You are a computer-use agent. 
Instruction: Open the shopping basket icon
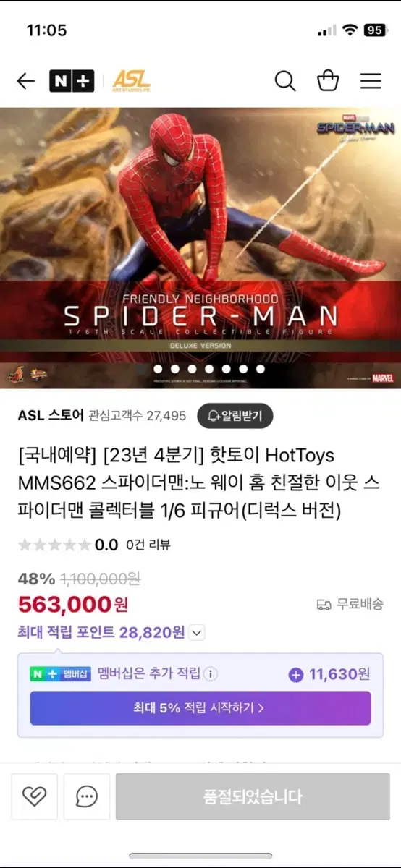(x=328, y=80)
